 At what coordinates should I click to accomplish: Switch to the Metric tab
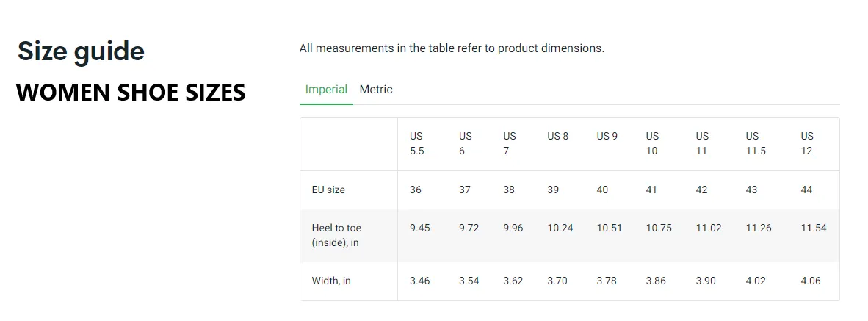pyautogui.click(x=376, y=89)
